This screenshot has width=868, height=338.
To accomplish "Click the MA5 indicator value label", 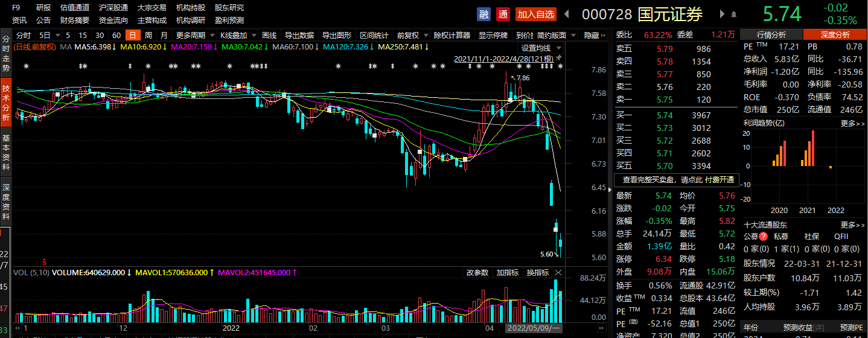I will click(x=94, y=46).
